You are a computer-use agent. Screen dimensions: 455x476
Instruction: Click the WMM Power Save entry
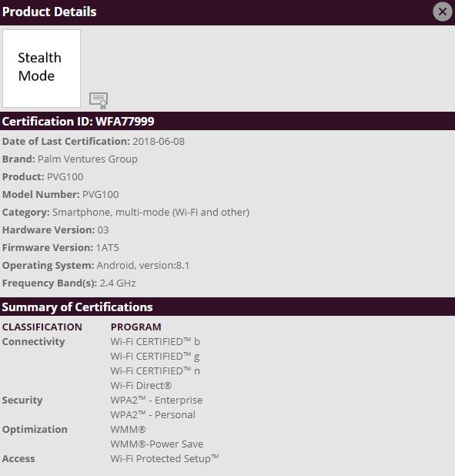[x=156, y=444]
